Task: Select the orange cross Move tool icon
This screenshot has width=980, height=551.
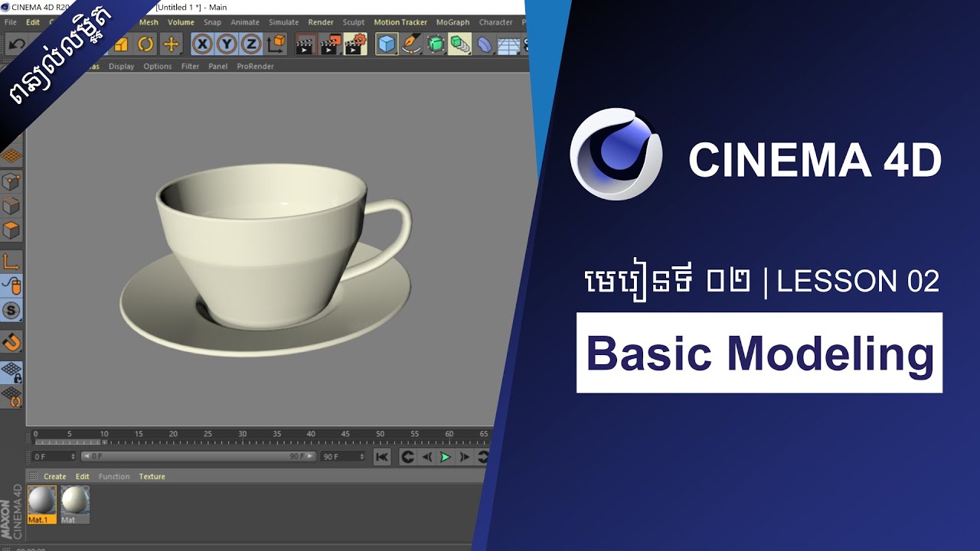Action: point(171,44)
